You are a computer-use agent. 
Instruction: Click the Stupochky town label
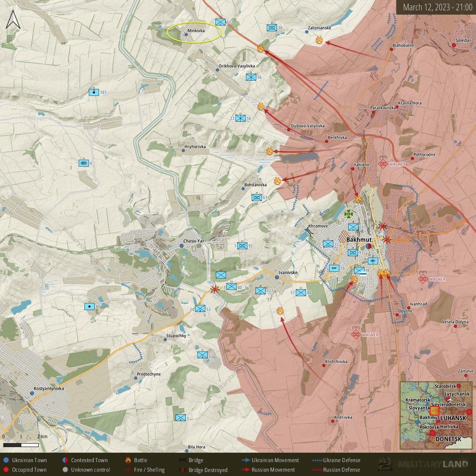[176, 336]
